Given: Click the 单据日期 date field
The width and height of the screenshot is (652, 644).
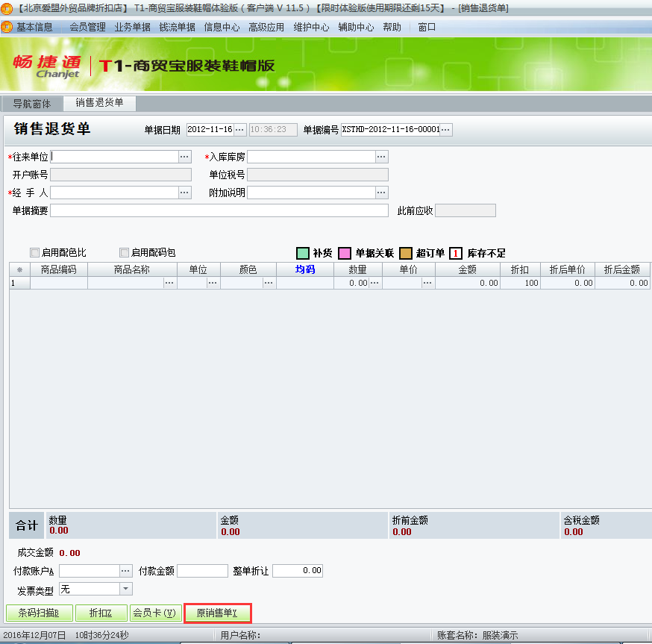Looking at the screenshot, I should click(210, 129).
